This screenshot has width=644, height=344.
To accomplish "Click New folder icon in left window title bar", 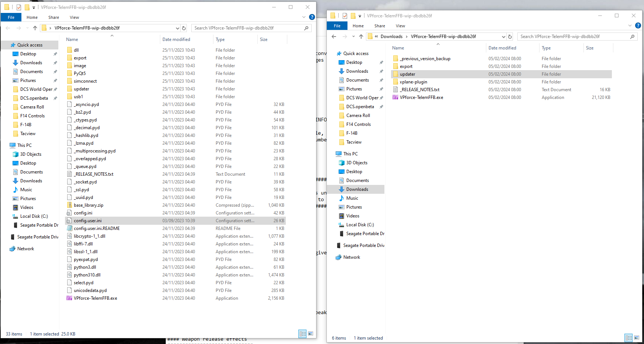I will click(27, 7).
